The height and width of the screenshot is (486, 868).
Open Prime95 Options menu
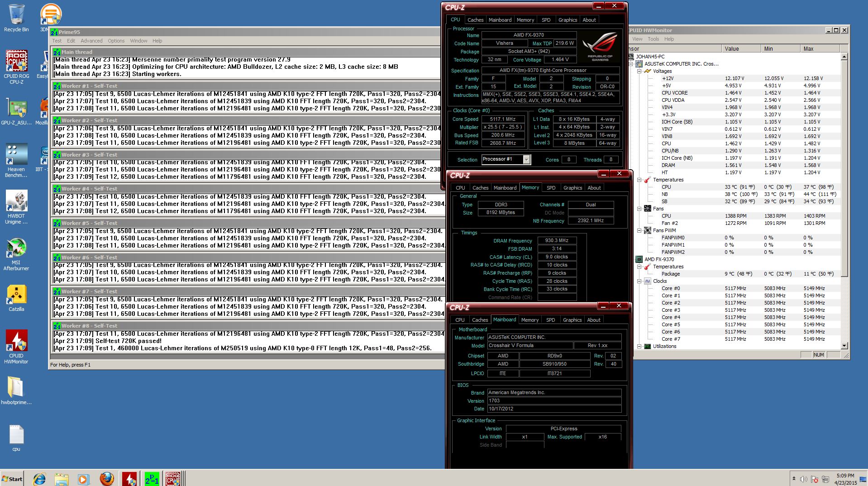coord(116,41)
